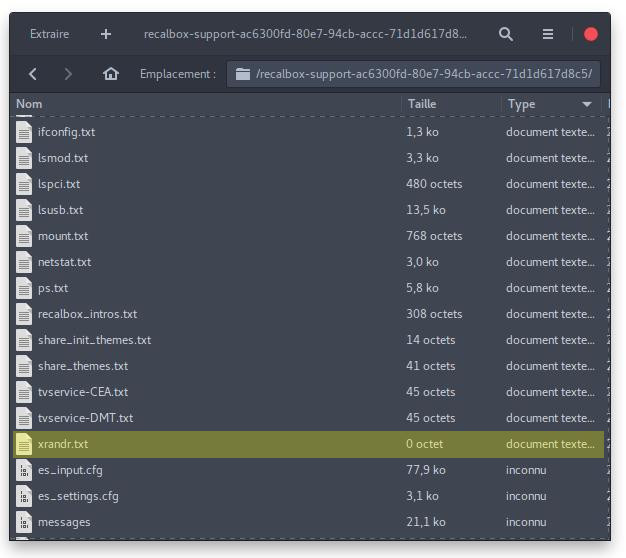
Task: Click the es_input.cfg file name
Action: click(70, 471)
